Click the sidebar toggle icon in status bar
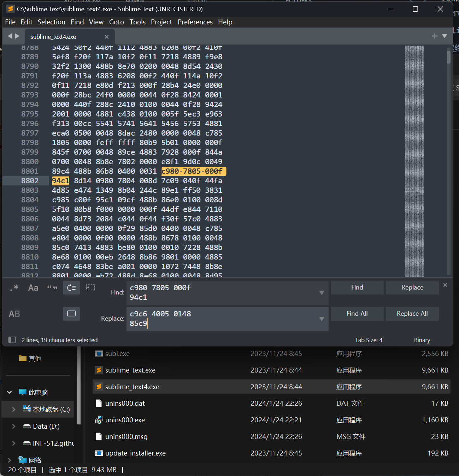Image resolution: width=459 pixels, height=476 pixels. click(12, 340)
